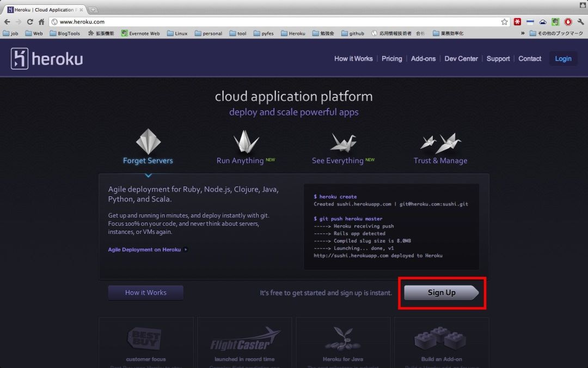
Task: Open the Build an Add-on card
Action: [442, 342]
